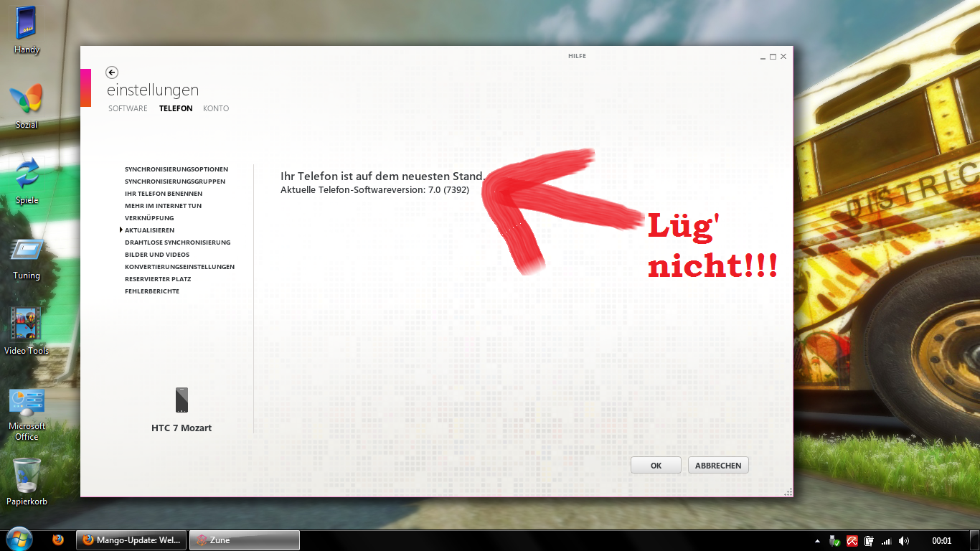Maximize the Zune window
Screen dimensions: 980x551
coord(773,57)
